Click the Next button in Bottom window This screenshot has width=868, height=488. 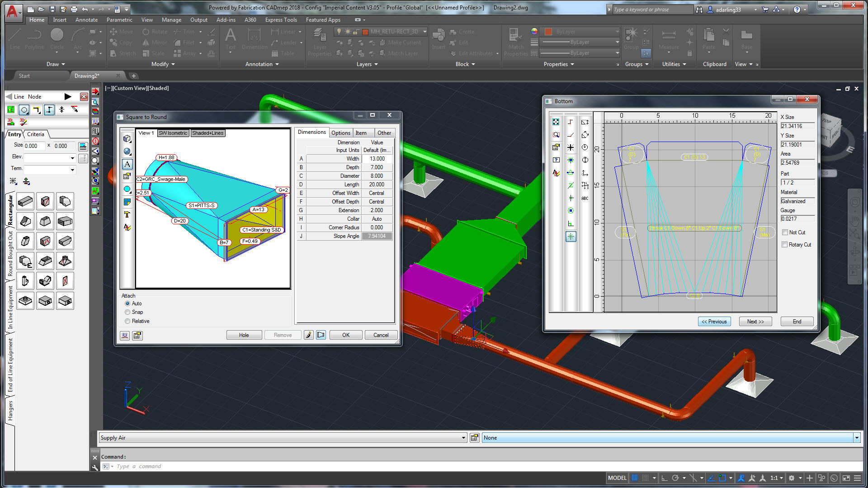click(755, 321)
